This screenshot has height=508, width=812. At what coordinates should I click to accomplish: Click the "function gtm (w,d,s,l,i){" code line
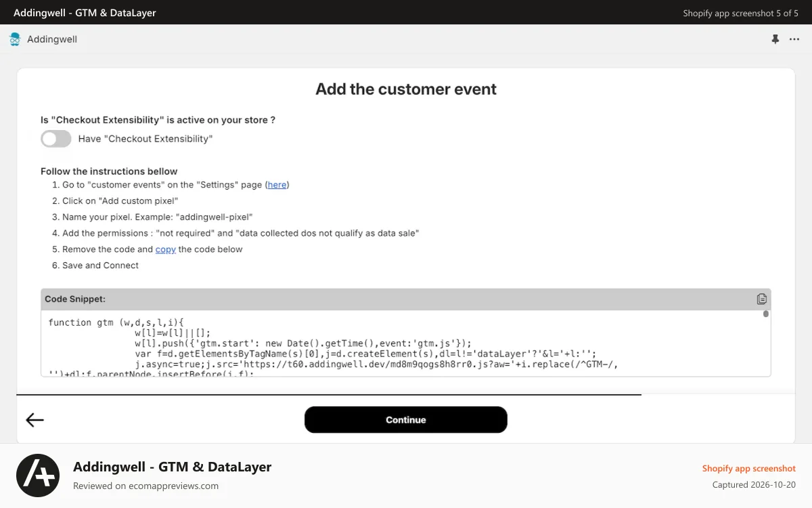[x=116, y=322]
